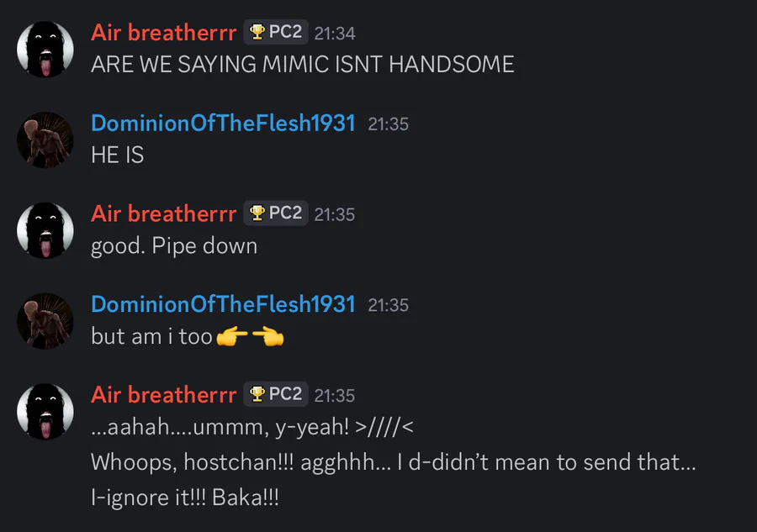This screenshot has width=757, height=532.
Task: Click the Air breatherrr username above "...aahah" message
Action: [163, 394]
